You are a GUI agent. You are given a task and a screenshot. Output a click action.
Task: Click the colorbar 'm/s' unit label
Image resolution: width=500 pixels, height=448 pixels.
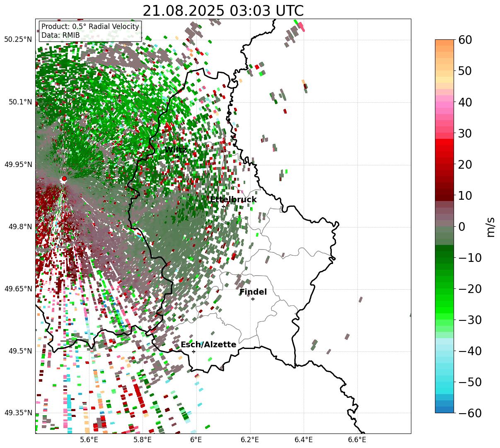click(x=490, y=226)
